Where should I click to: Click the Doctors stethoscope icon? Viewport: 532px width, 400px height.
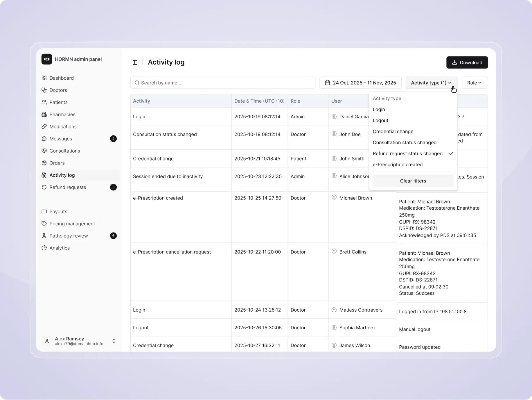(x=44, y=90)
